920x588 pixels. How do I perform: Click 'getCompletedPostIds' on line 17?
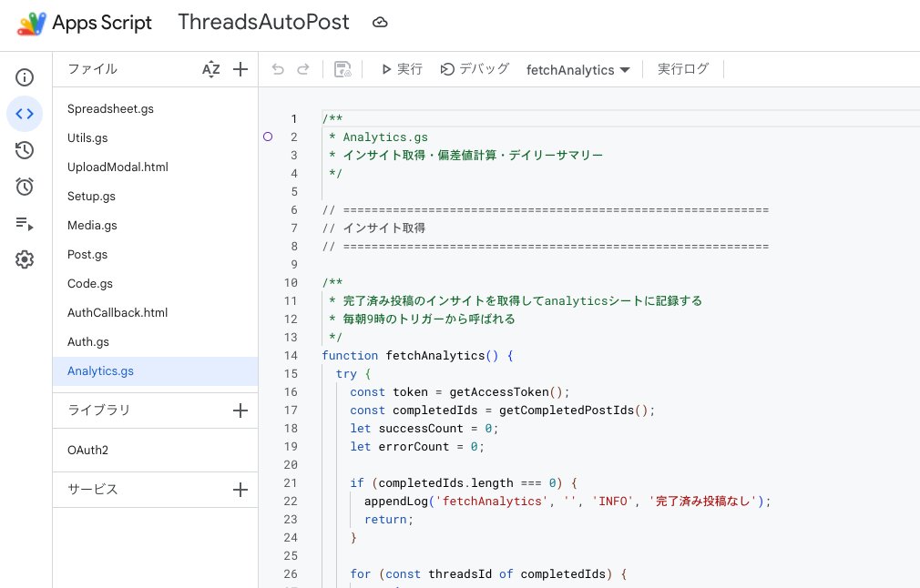coord(567,410)
